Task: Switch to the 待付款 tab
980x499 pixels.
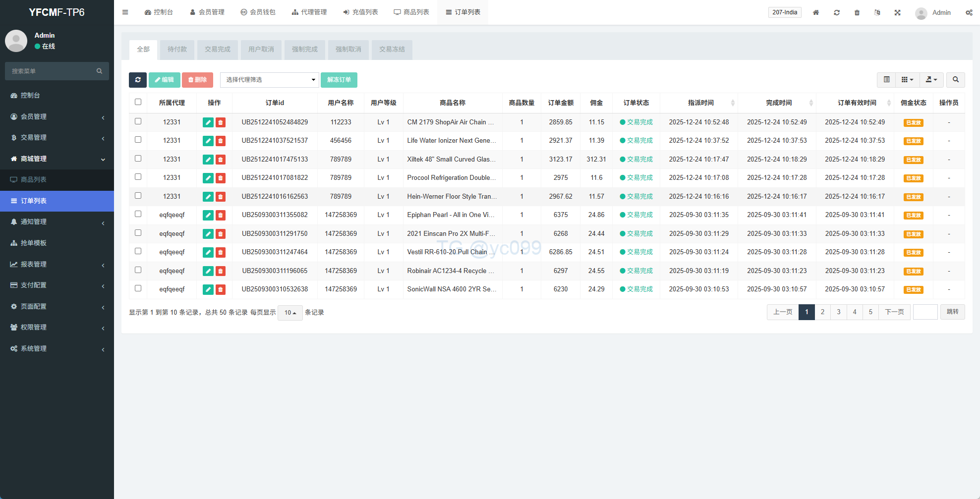Action: coord(177,50)
